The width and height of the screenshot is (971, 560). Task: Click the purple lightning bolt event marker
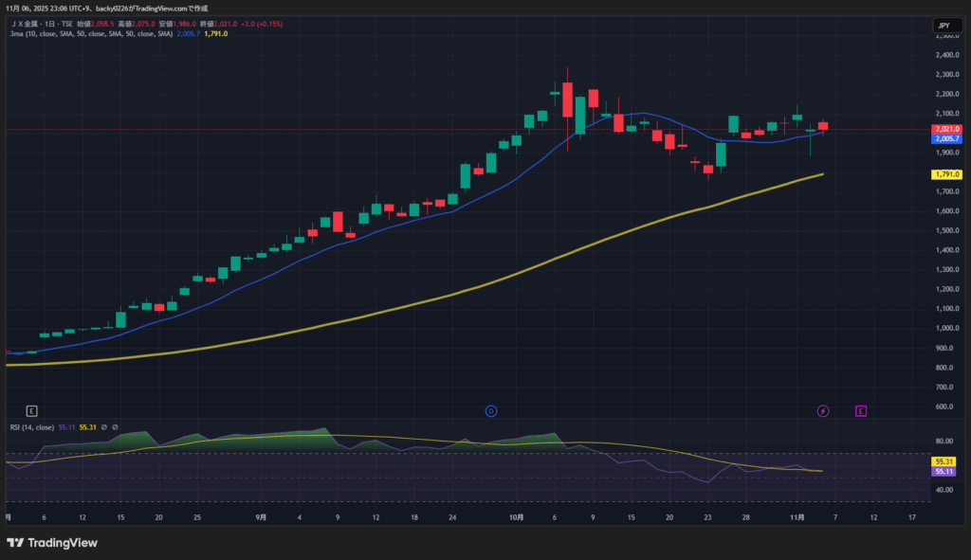823,410
